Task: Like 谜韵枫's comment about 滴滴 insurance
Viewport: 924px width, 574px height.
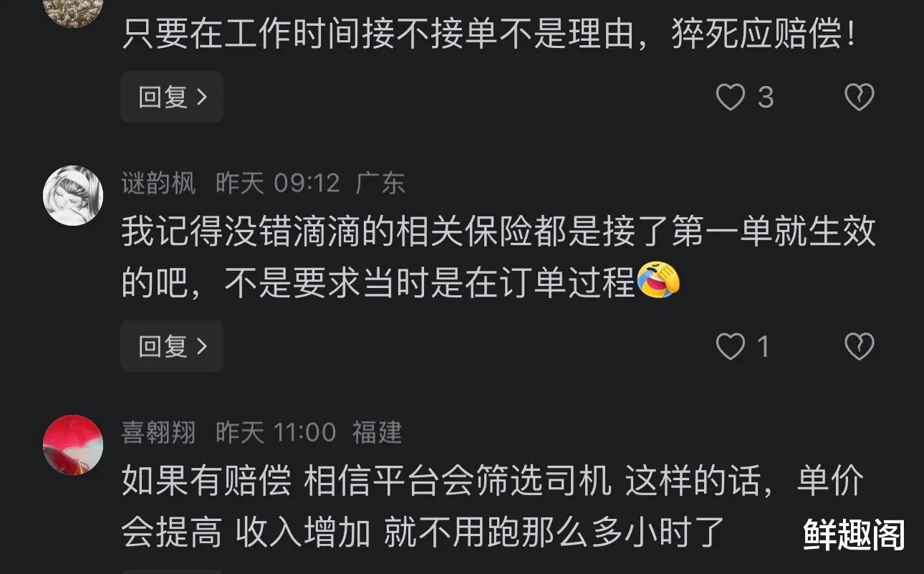Action: 731,348
